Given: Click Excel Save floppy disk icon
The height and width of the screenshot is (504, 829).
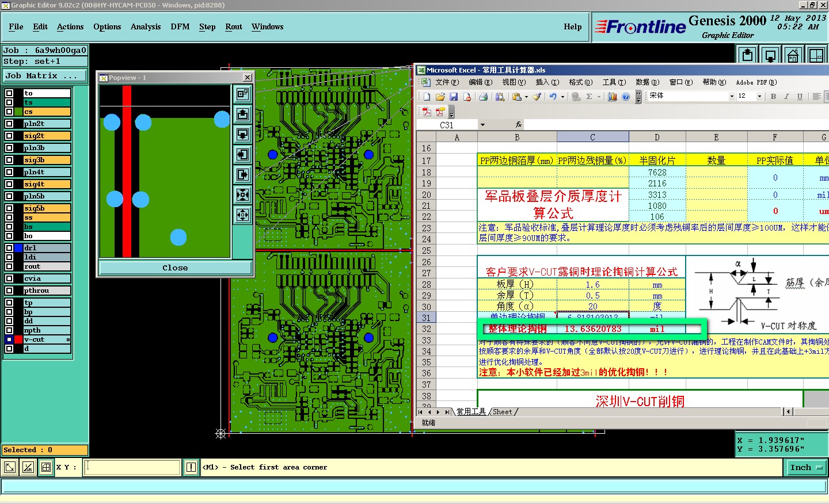Looking at the screenshot, I should point(454,97).
